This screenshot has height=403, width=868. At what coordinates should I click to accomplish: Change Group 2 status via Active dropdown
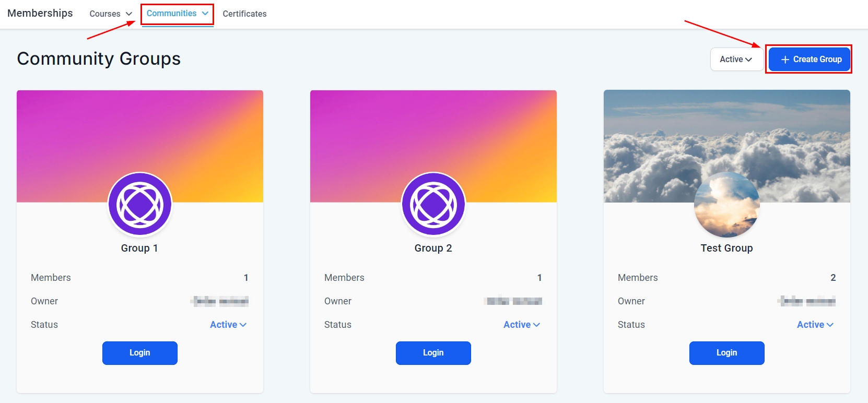pos(522,325)
